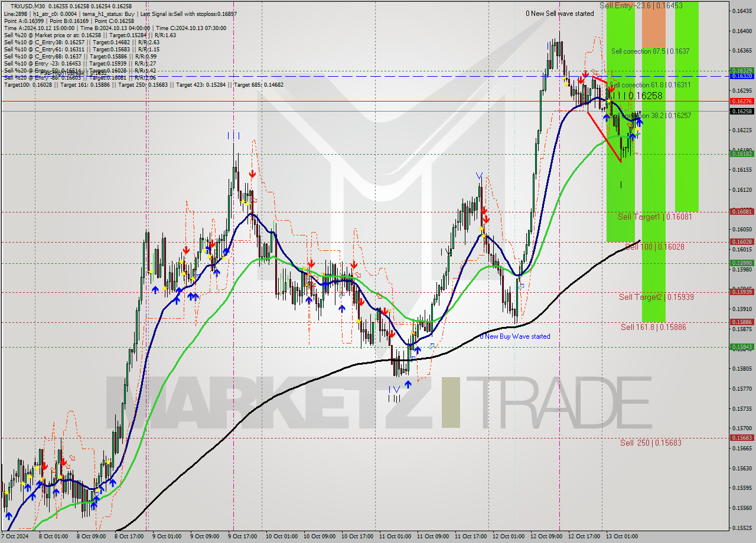
Task: Click the green 0.16329 price tag on axis
Action: [742, 70]
